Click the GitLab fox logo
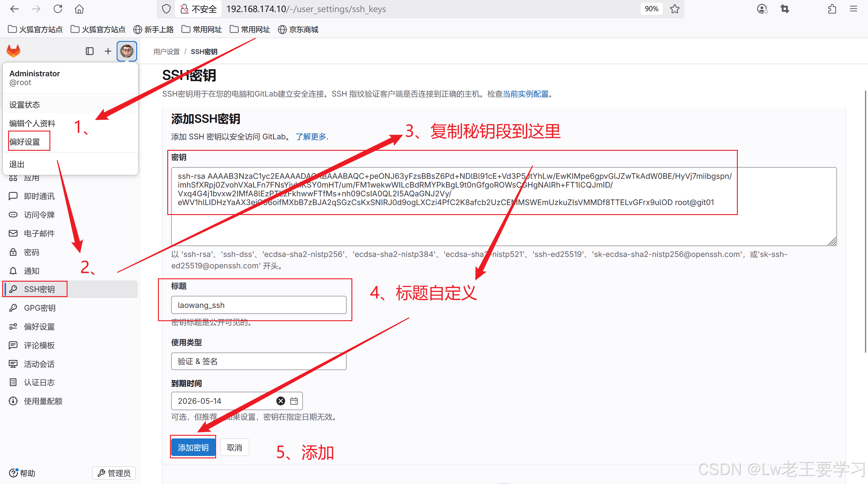This screenshot has width=868, height=484. click(14, 51)
